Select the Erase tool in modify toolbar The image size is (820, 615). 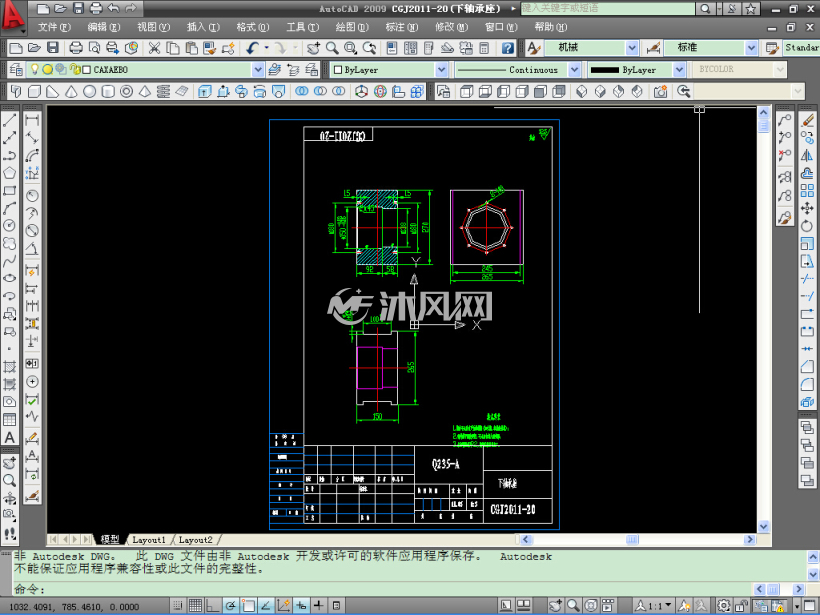point(807,121)
